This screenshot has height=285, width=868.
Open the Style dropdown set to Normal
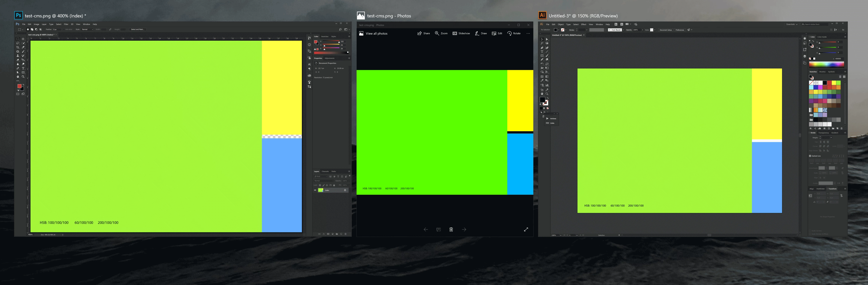tap(88, 29)
